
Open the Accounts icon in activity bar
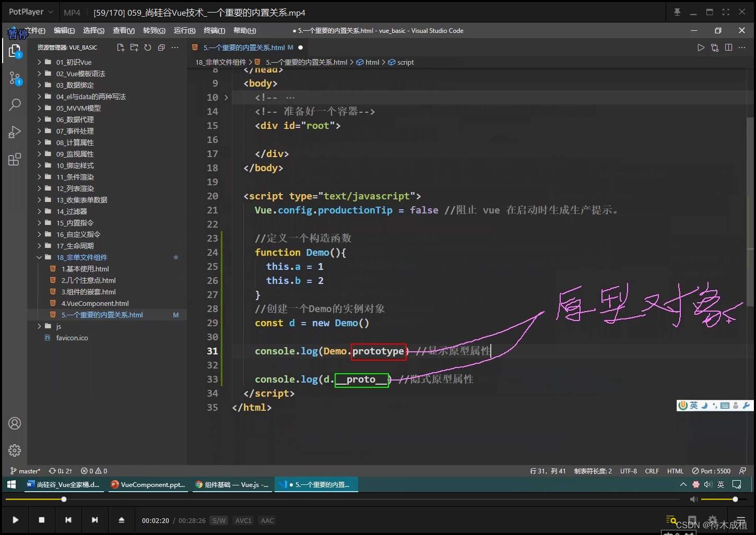click(x=15, y=423)
